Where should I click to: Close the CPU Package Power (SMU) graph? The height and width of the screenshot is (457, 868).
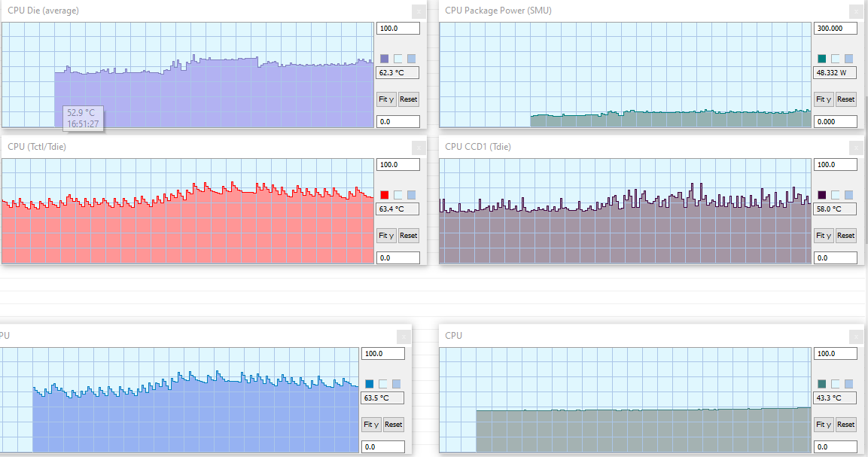pyautogui.click(x=856, y=11)
